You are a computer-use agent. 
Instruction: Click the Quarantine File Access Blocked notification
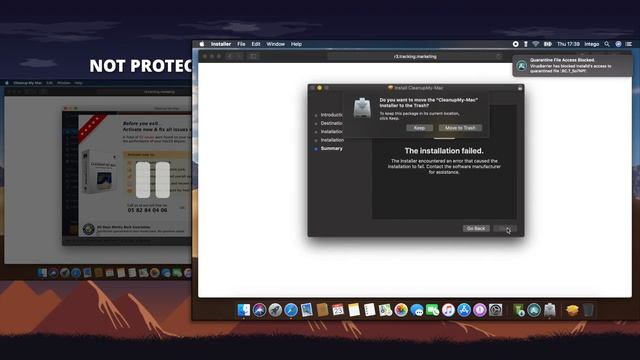tap(572, 66)
